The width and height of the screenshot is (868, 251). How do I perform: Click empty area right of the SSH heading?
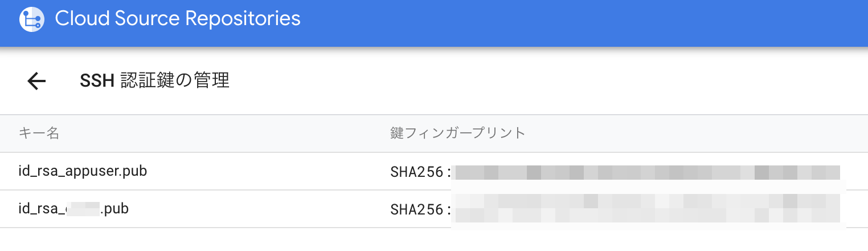513,81
